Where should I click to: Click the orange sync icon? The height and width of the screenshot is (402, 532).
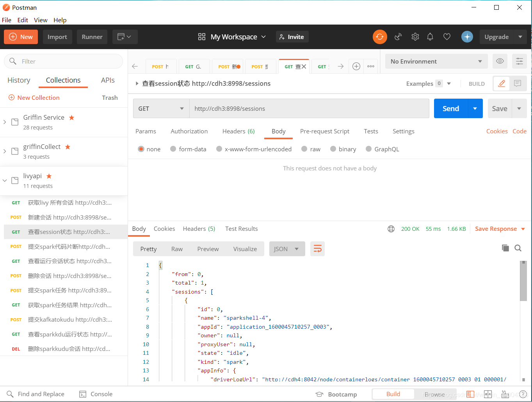tap(380, 37)
